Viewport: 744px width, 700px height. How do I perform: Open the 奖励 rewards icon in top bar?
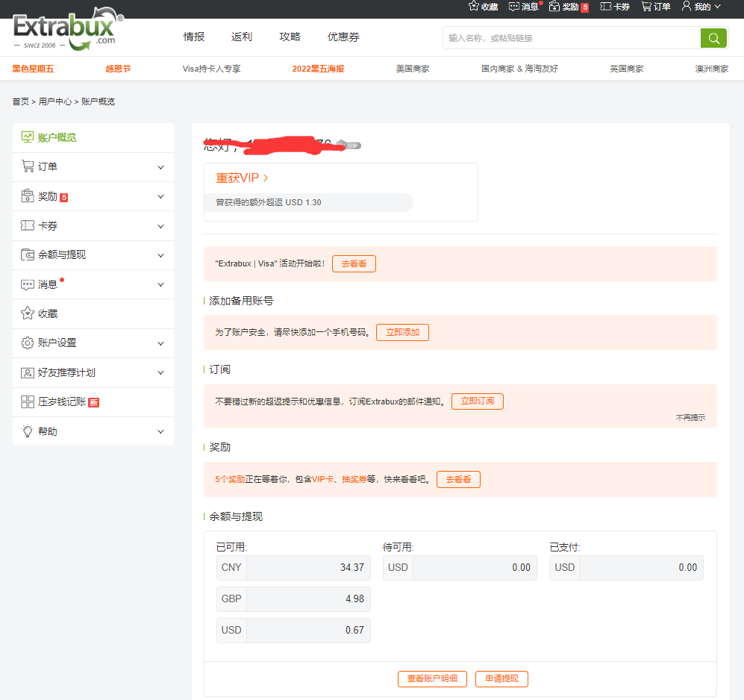tap(554, 7)
